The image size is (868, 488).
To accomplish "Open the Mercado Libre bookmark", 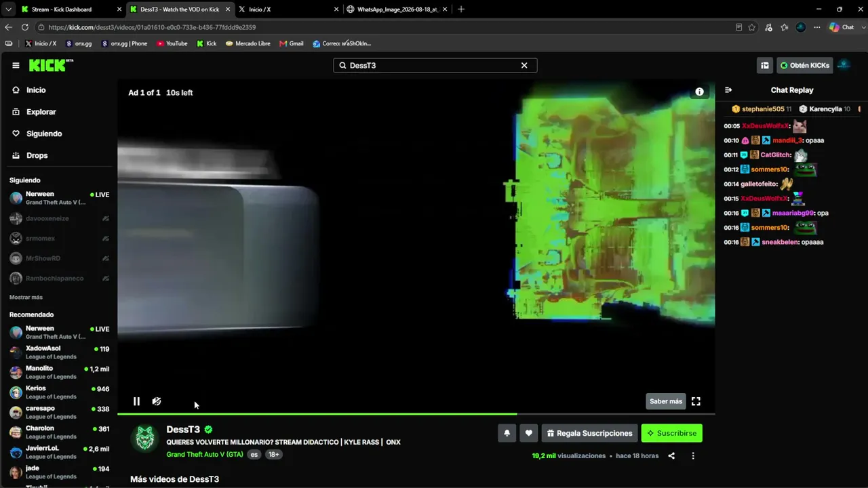I will pyautogui.click(x=248, y=43).
